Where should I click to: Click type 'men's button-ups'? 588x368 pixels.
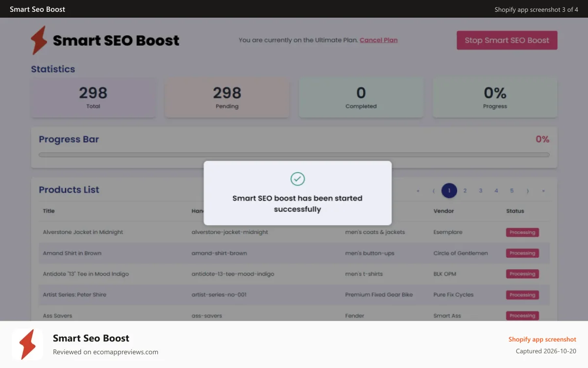(369, 253)
